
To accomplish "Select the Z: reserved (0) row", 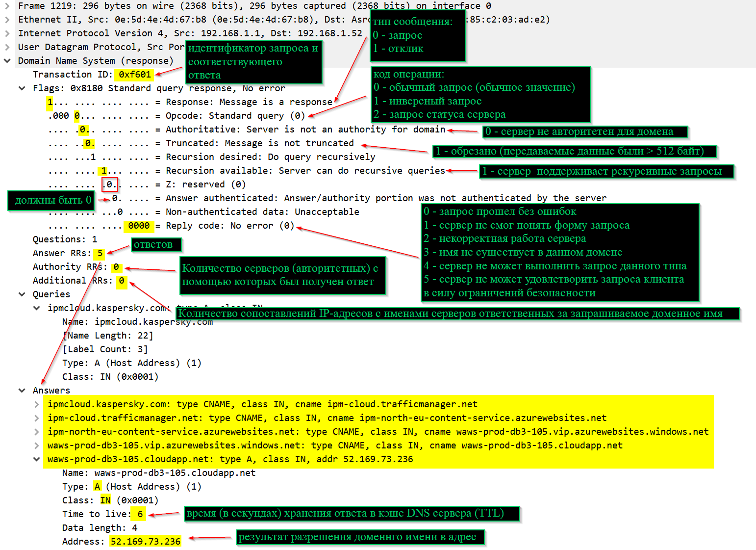I will 147,184.
